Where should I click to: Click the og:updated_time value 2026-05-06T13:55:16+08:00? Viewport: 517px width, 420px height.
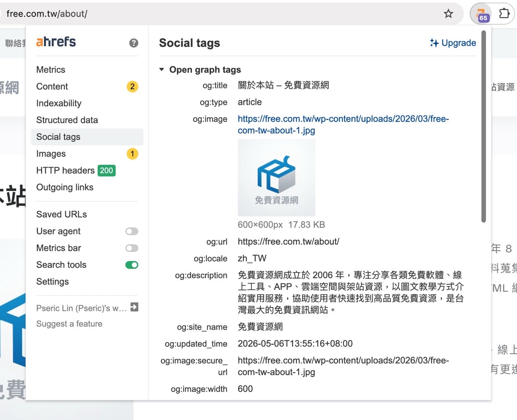point(295,344)
